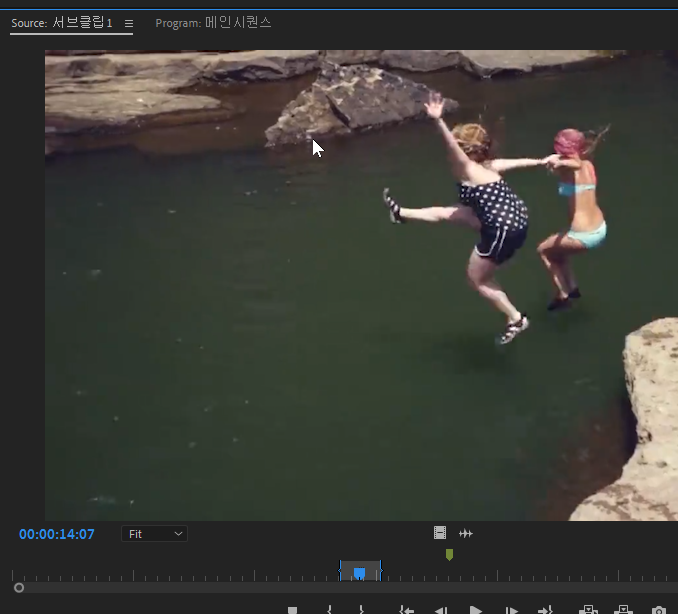Click the Go to In point button
This screenshot has width=678, height=614.
(x=406, y=610)
